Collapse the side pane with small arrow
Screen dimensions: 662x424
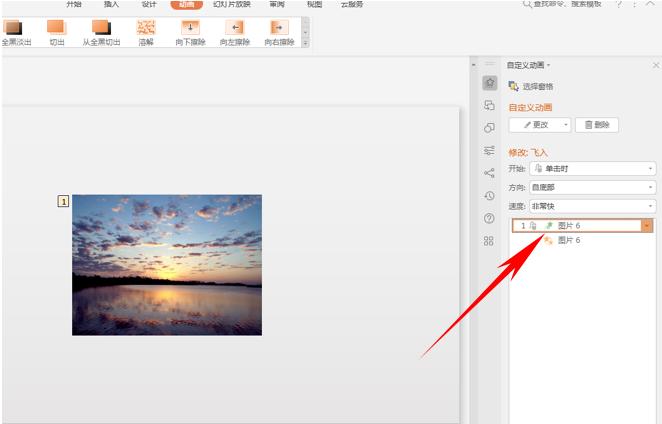pos(474,65)
